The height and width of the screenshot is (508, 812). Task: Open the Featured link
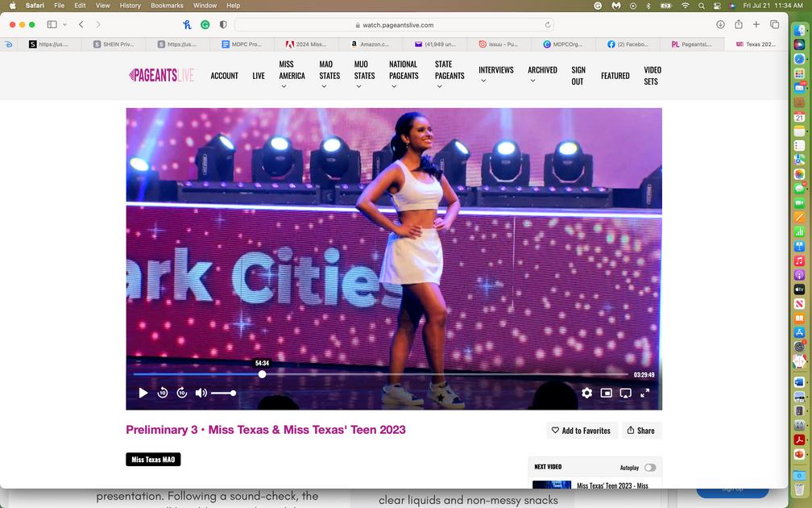615,76
